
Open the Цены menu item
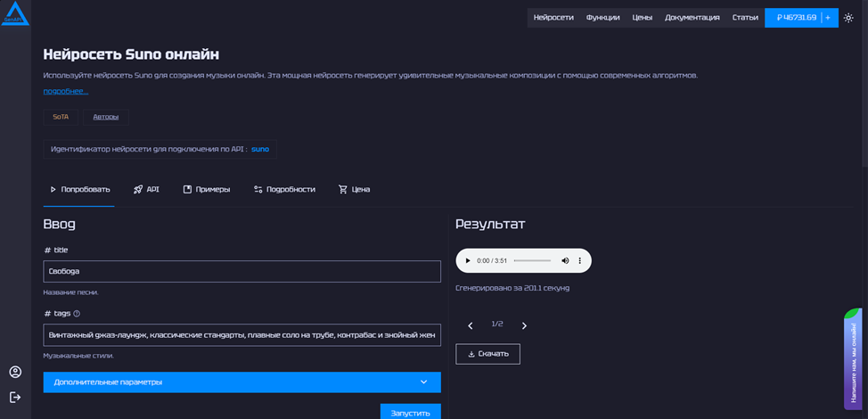643,18
